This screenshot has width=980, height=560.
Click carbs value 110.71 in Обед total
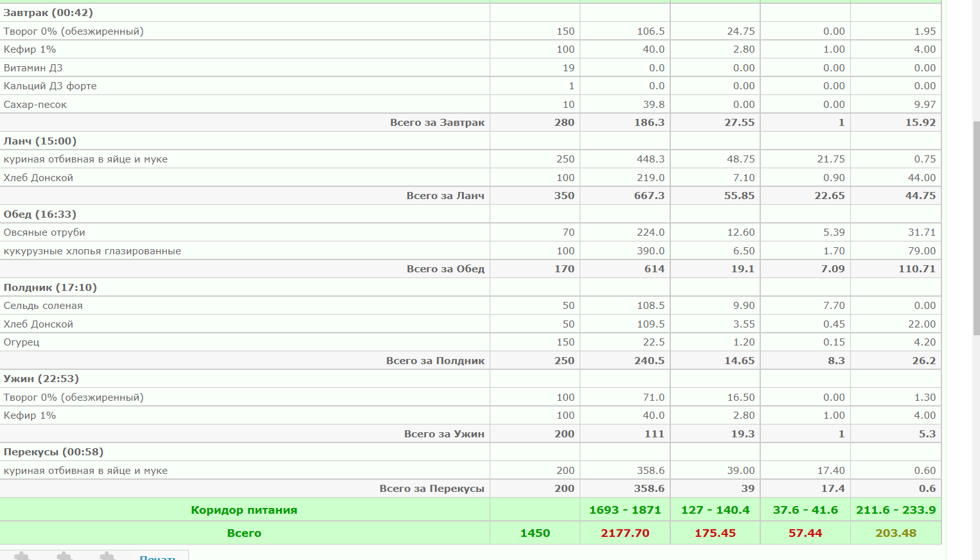tap(917, 268)
